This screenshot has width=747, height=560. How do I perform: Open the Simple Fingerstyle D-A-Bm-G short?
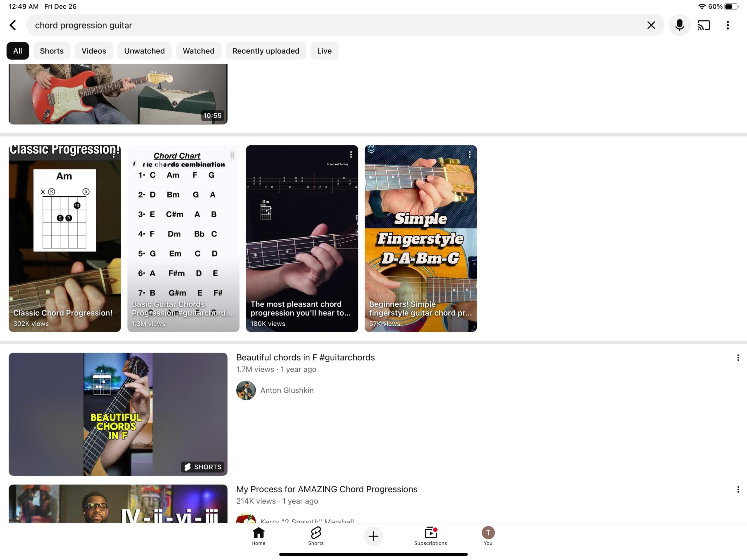click(x=420, y=239)
